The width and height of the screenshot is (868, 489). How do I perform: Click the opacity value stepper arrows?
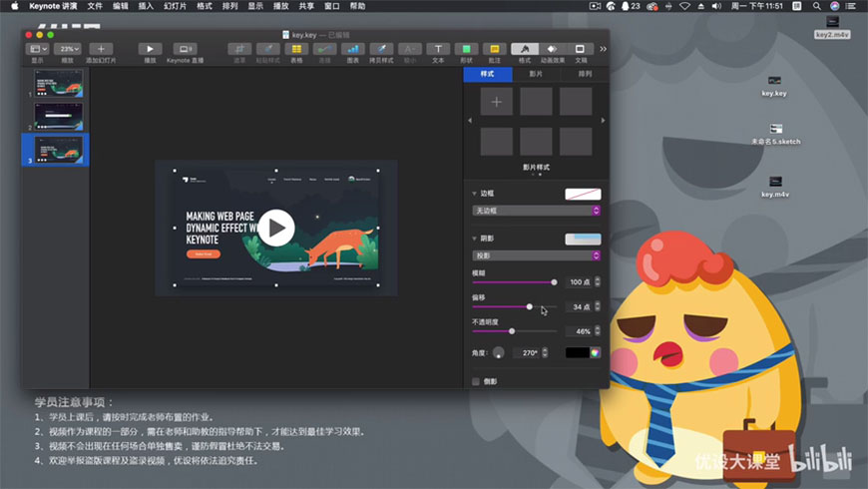pyautogui.click(x=598, y=331)
